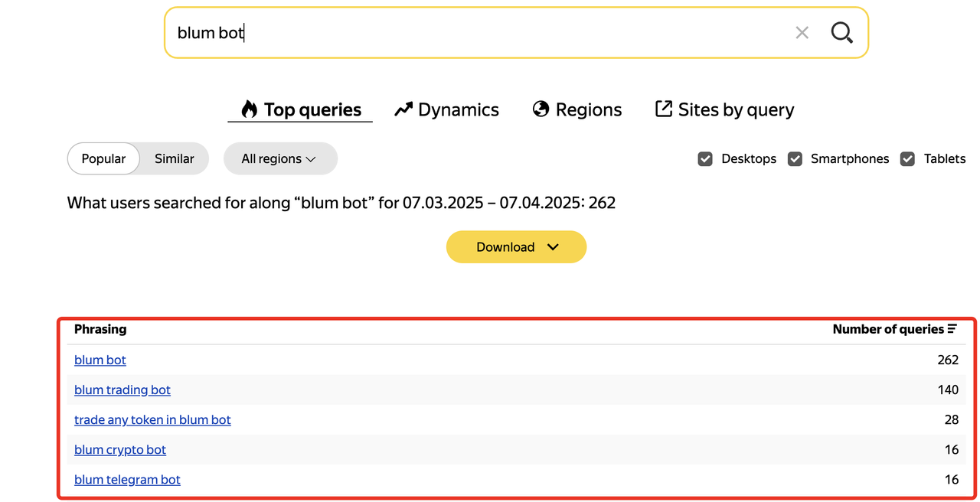Image resolution: width=980 pixels, height=502 pixels.
Task: Clear the search field with the X icon
Action: click(x=802, y=33)
